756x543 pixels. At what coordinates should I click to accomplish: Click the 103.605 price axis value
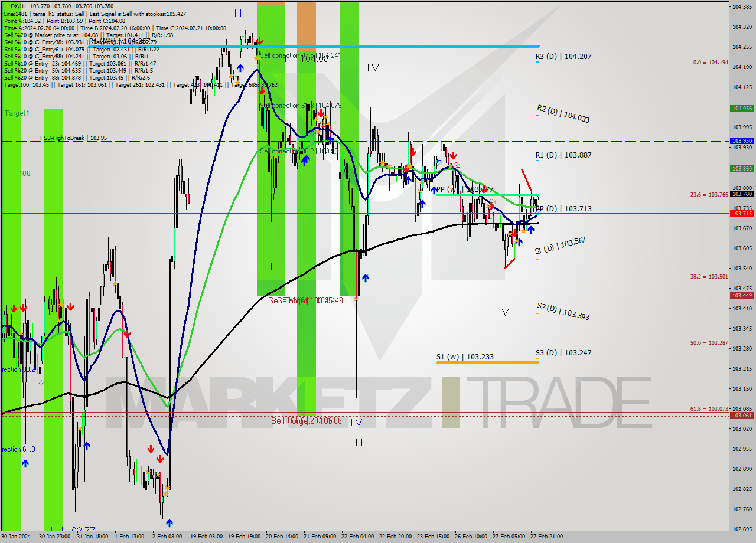741,248
